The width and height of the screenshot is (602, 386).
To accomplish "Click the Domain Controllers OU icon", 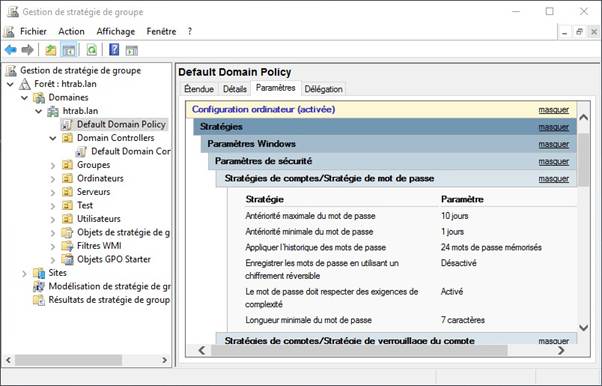I will (67, 138).
